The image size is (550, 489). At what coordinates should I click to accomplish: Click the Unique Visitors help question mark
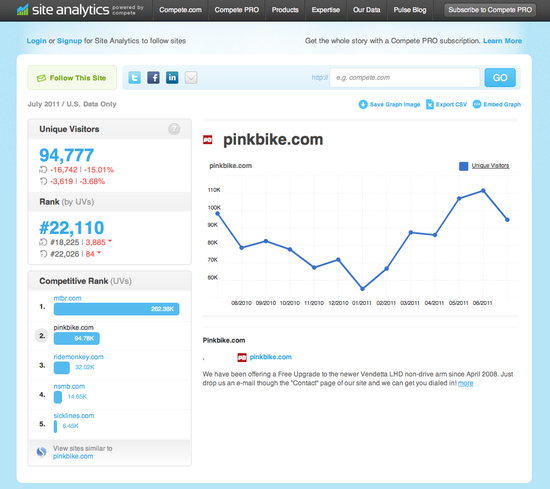coord(174,129)
